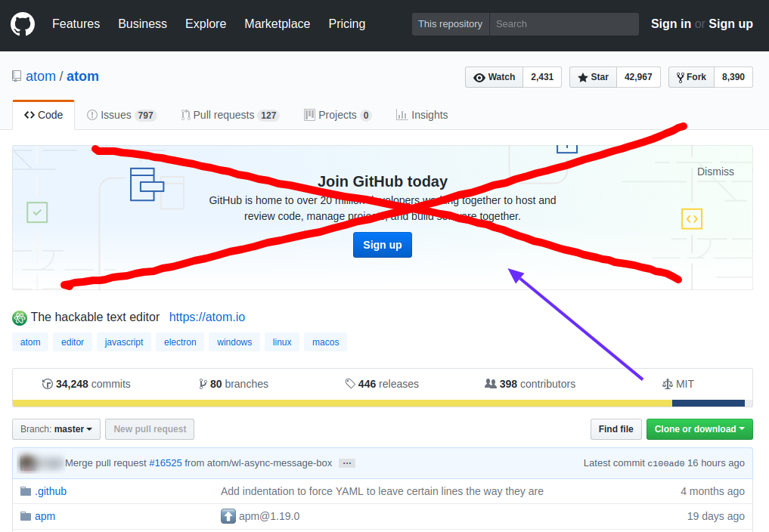View the 80 branches
Image resolution: width=769 pixels, height=532 pixels.
click(234, 384)
